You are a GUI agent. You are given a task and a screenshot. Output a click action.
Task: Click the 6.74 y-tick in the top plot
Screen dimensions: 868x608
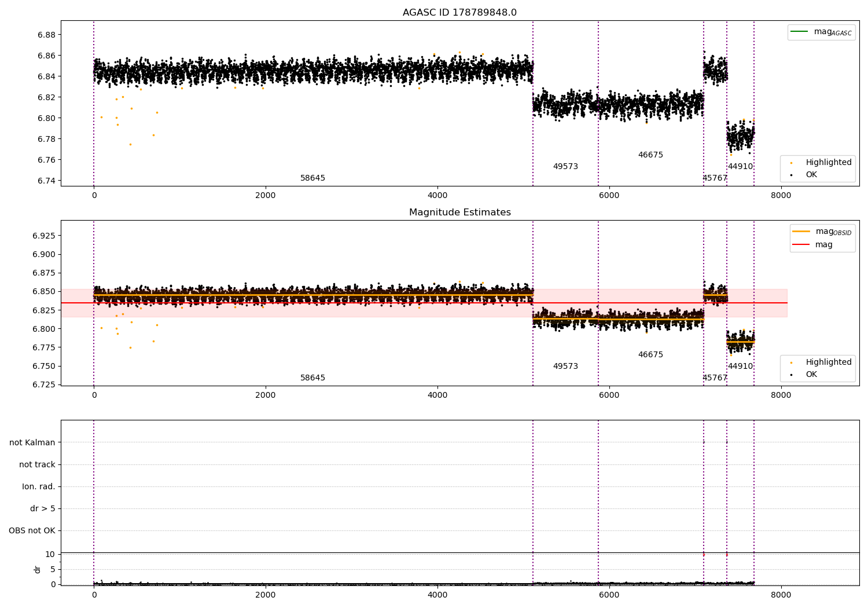(x=46, y=181)
